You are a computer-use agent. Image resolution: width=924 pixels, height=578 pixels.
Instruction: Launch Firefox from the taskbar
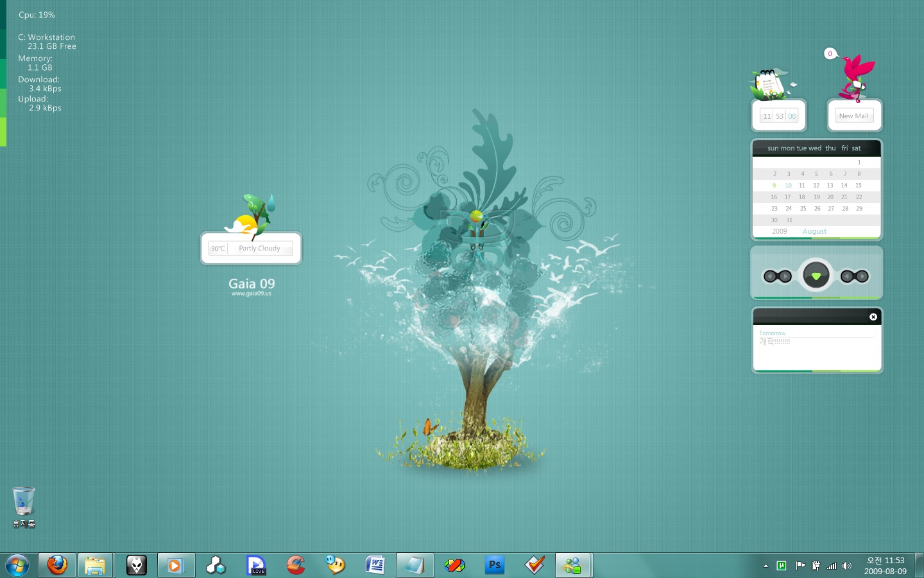[x=57, y=566]
